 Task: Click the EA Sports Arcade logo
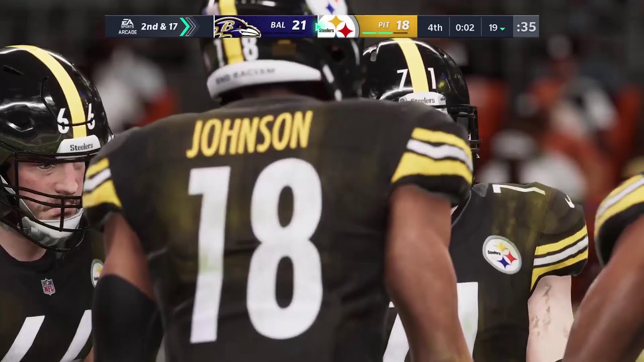127,27
